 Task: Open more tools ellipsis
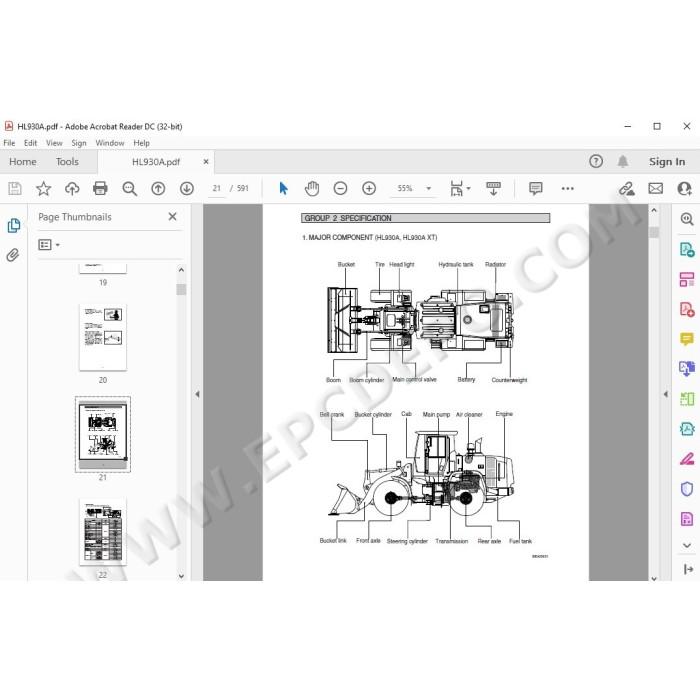tap(567, 188)
